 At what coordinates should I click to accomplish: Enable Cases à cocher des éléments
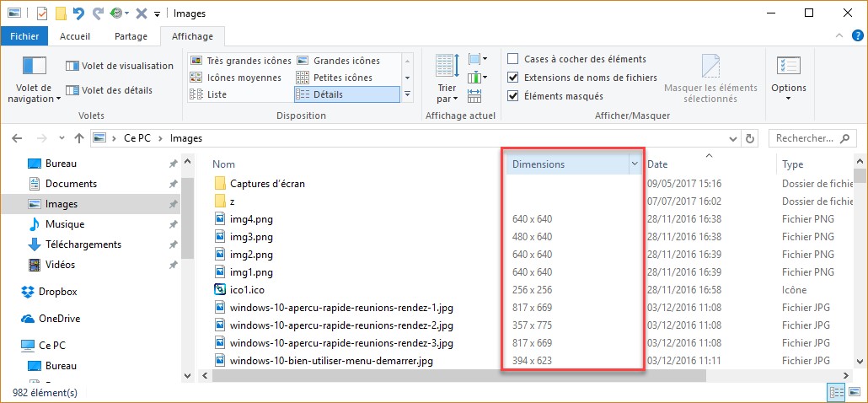[x=513, y=59]
